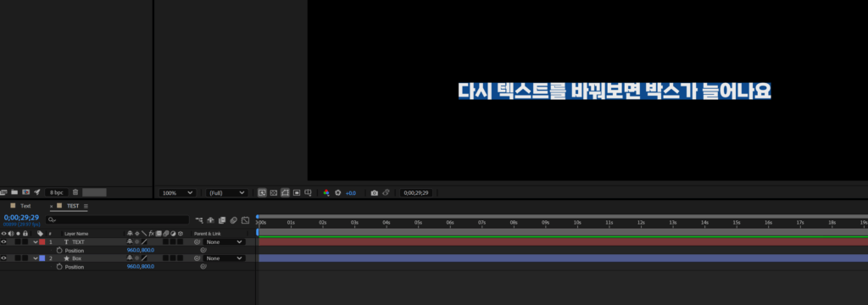Toggle hide shy layers icon in timeline

click(210, 219)
